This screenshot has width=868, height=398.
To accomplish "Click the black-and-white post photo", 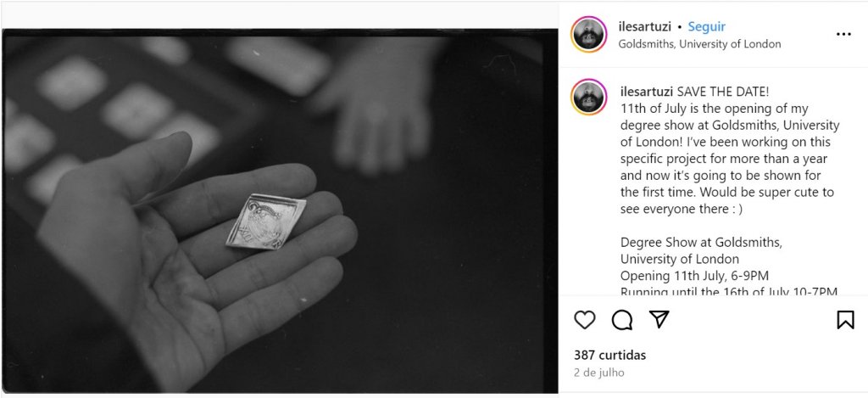I will (x=280, y=210).
